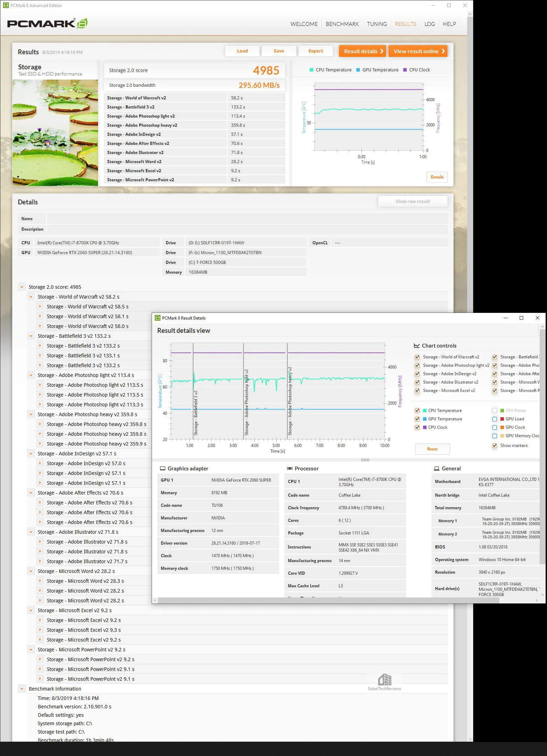
Task: Collapse the Storage 2.0 score: 4985 tree node
Action: tap(22, 287)
